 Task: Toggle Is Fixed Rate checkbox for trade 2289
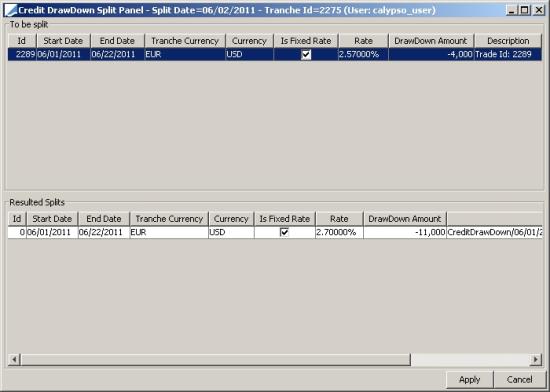(306, 54)
